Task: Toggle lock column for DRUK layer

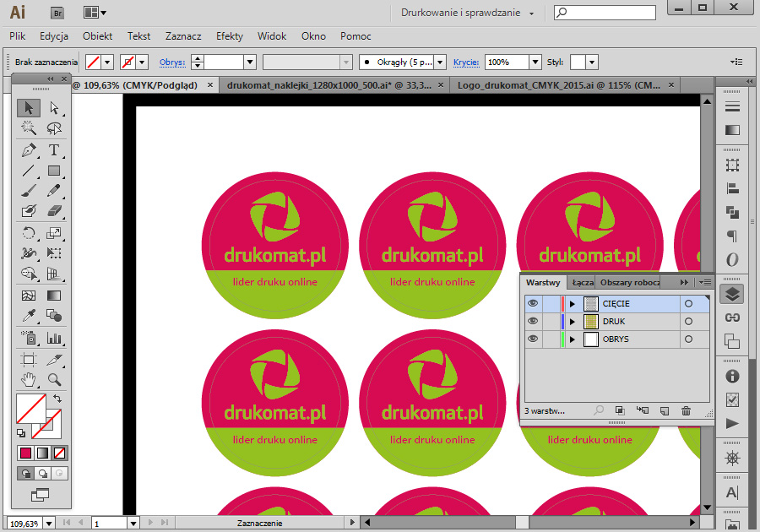Action: point(550,321)
